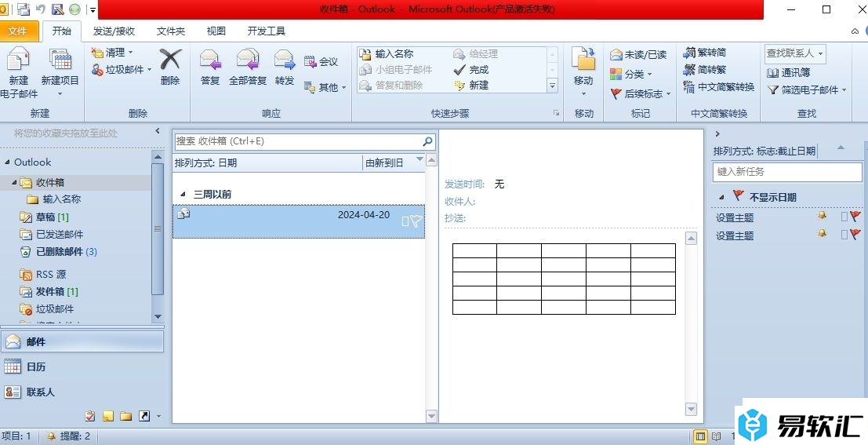The image size is (868, 445).
Task: Switch to 发送/接收 tab
Action: (114, 31)
